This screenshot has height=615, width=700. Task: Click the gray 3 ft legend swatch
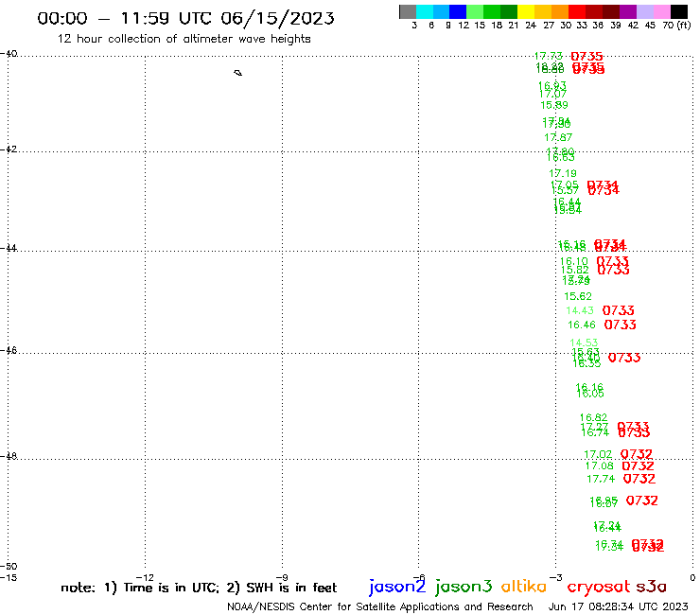408,11
